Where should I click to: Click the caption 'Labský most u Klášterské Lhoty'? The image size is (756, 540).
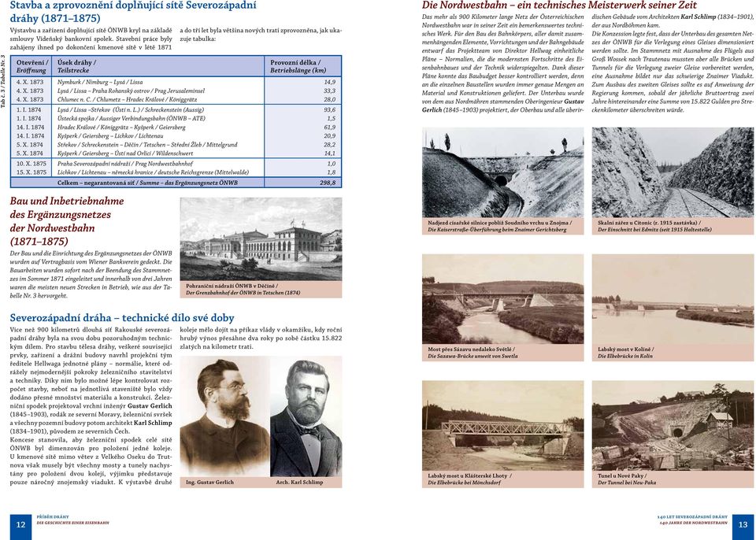pos(469,476)
